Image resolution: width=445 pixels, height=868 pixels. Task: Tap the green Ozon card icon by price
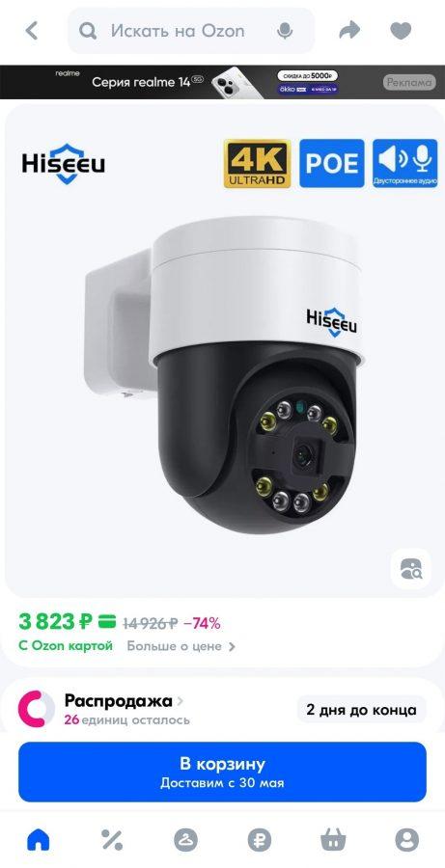coord(107,622)
